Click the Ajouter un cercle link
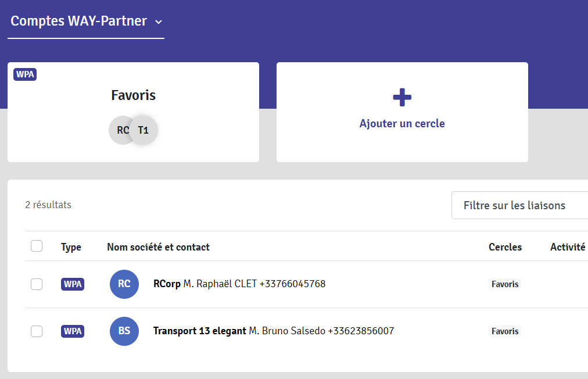588x379 pixels. (402, 124)
